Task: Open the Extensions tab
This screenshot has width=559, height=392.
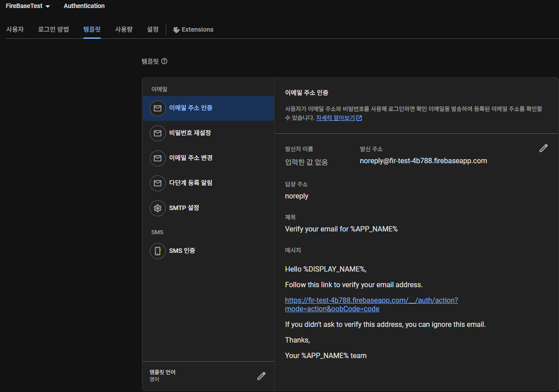Action: click(193, 29)
